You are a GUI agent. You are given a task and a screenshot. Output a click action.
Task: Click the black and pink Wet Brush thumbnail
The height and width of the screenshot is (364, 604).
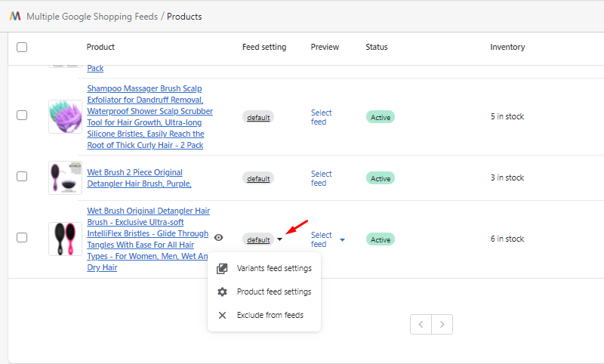pos(65,239)
